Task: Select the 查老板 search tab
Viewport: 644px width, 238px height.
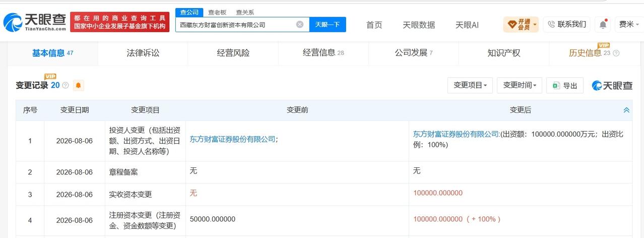Action: pos(217,12)
